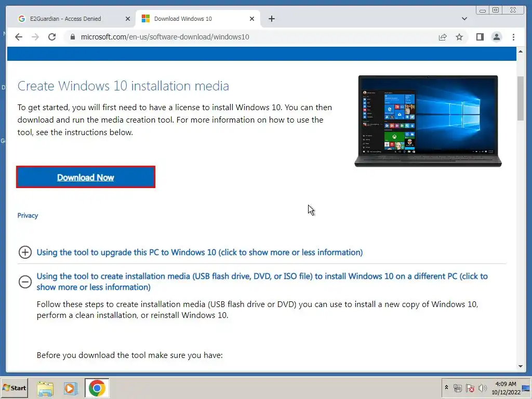Minimize the Chrome window
Viewport: 532px width, 399px height.
[483, 10]
